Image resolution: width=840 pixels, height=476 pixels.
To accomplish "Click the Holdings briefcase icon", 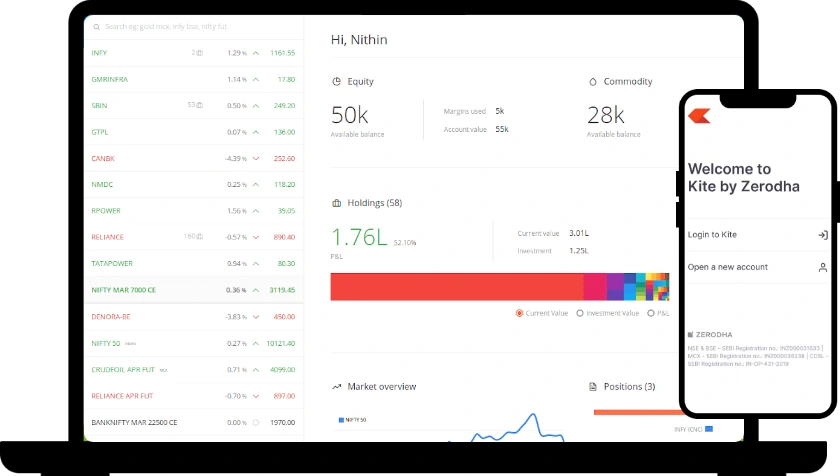I will coord(336,203).
